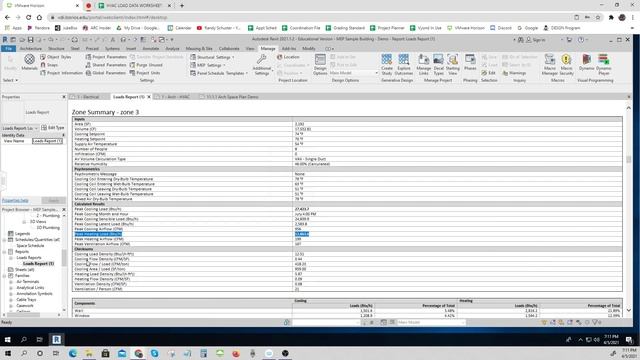Open the File menu tab
The height and width of the screenshot is (360, 640).
pyautogui.click(x=9, y=49)
